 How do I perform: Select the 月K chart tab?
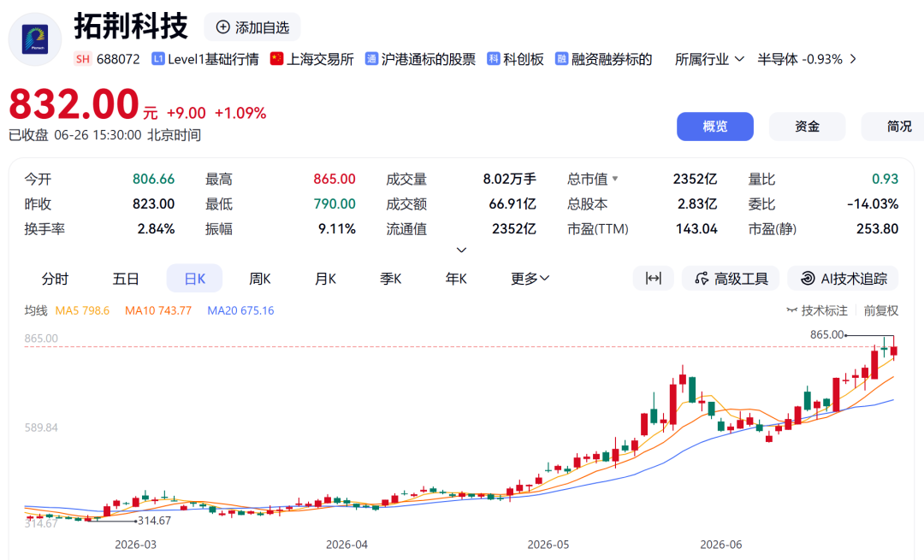point(325,279)
